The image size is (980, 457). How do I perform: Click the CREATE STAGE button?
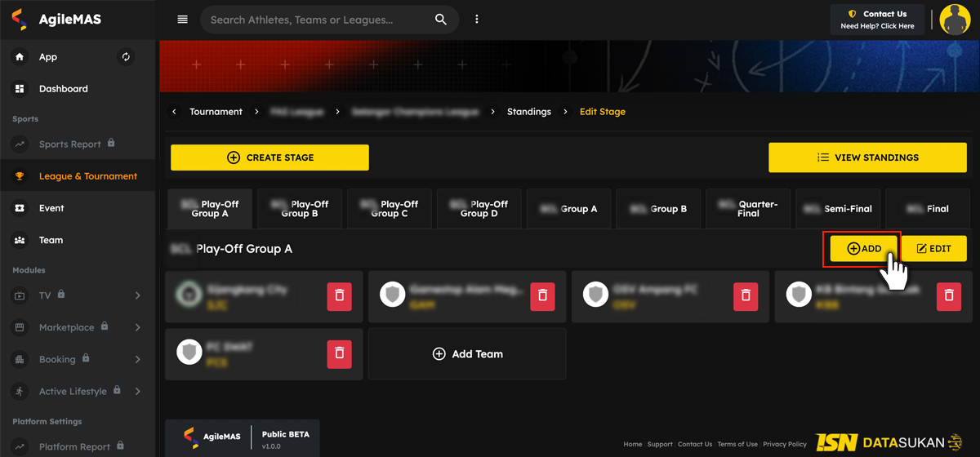click(x=269, y=158)
